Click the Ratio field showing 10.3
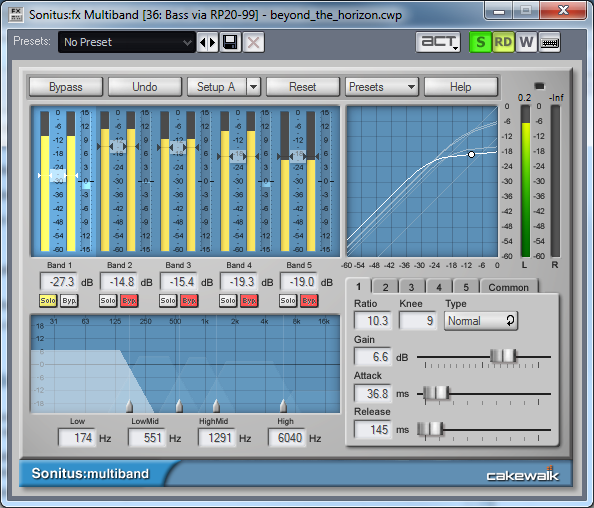The height and width of the screenshot is (508, 594). 373,320
